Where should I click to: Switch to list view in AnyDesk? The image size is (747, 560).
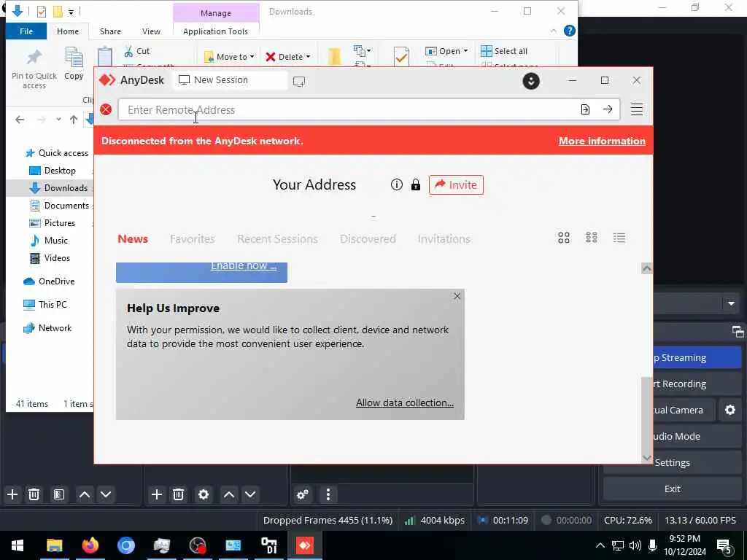pyautogui.click(x=619, y=238)
